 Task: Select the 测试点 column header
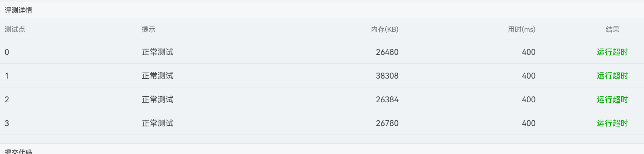click(15, 29)
